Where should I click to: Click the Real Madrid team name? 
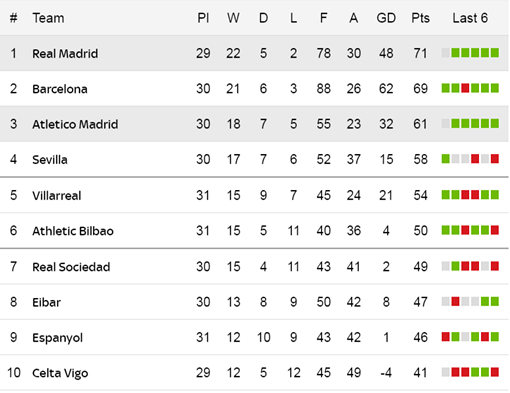(65, 53)
